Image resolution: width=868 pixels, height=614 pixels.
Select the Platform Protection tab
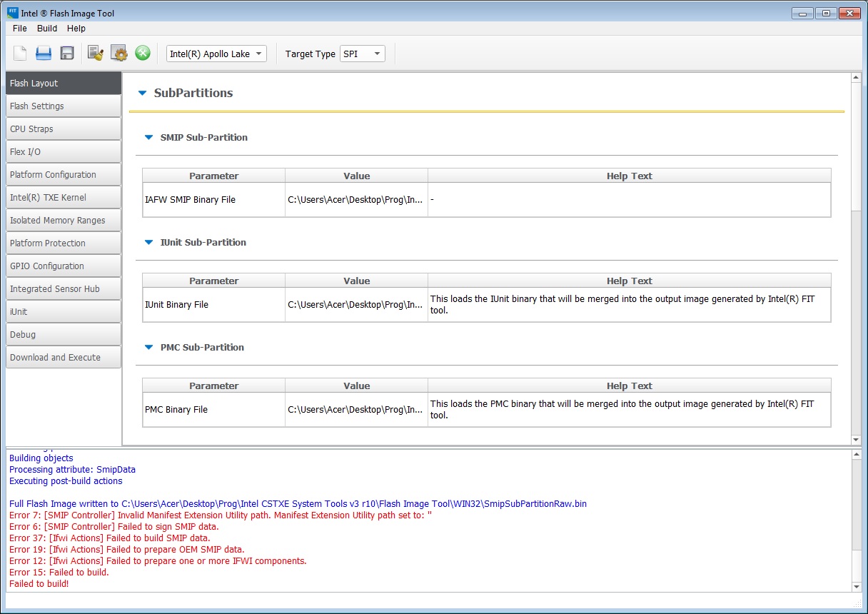point(64,243)
